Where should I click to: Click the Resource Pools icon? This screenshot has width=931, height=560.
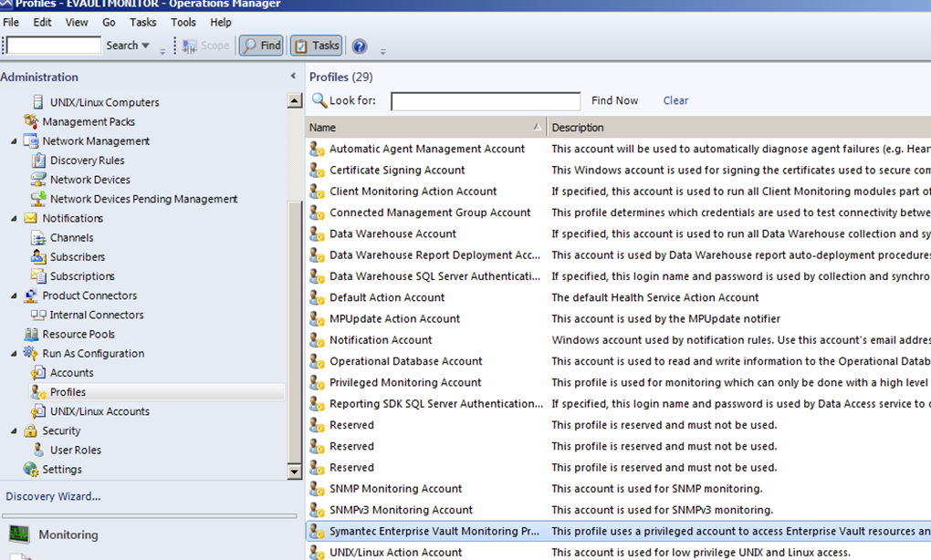coord(30,335)
